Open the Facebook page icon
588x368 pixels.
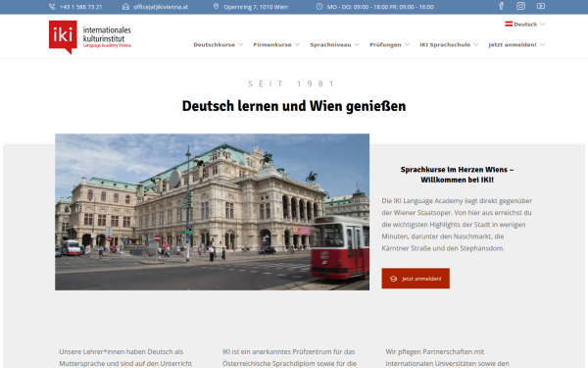[501, 6]
